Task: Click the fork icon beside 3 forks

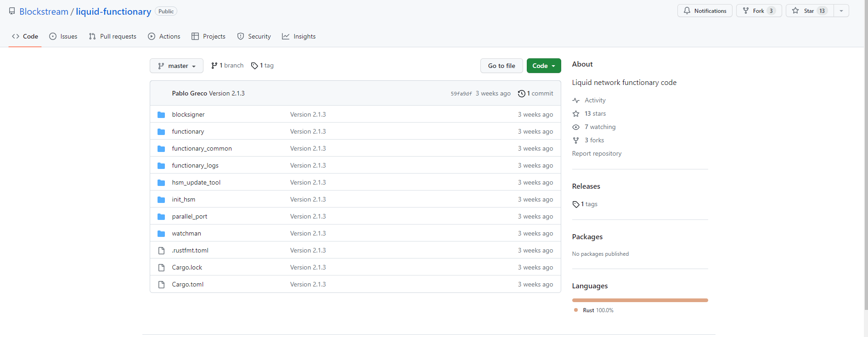Action: [x=576, y=140]
